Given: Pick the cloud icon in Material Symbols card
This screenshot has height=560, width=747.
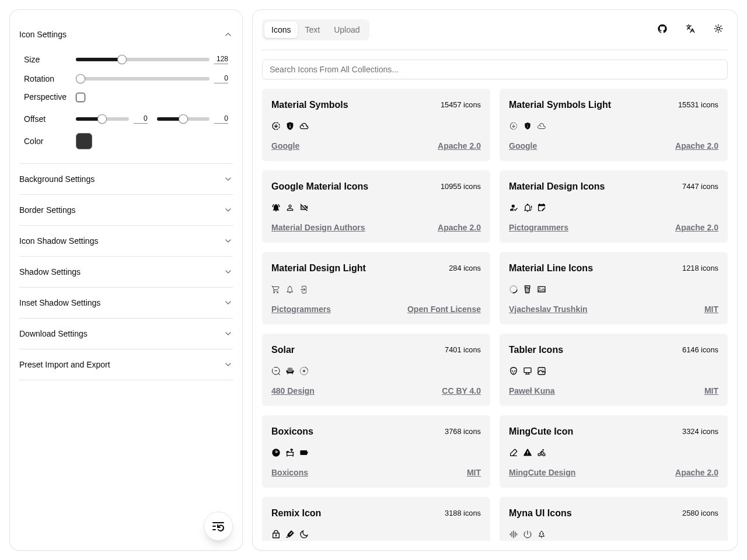Looking at the screenshot, I should click(x=304, y=126).
